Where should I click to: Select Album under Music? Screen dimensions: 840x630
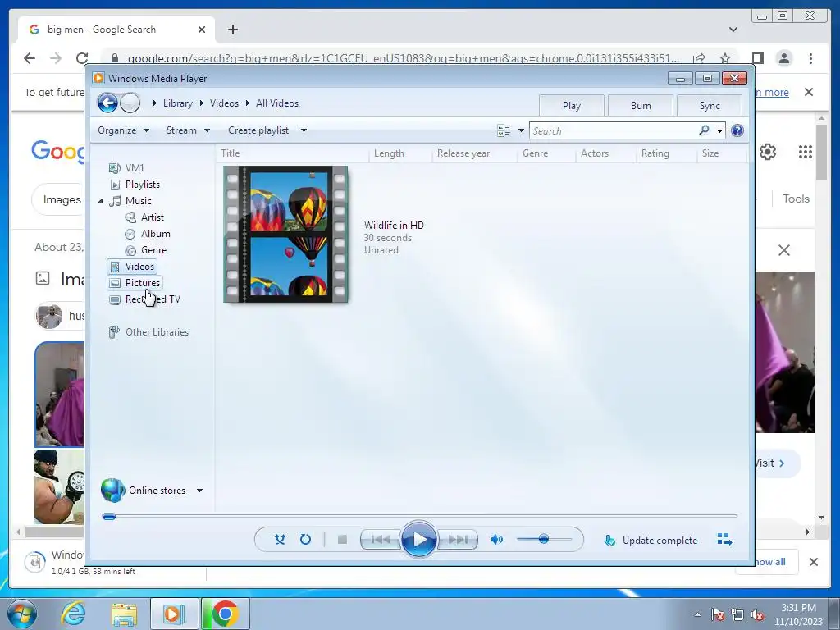click(x=148, y=234)
